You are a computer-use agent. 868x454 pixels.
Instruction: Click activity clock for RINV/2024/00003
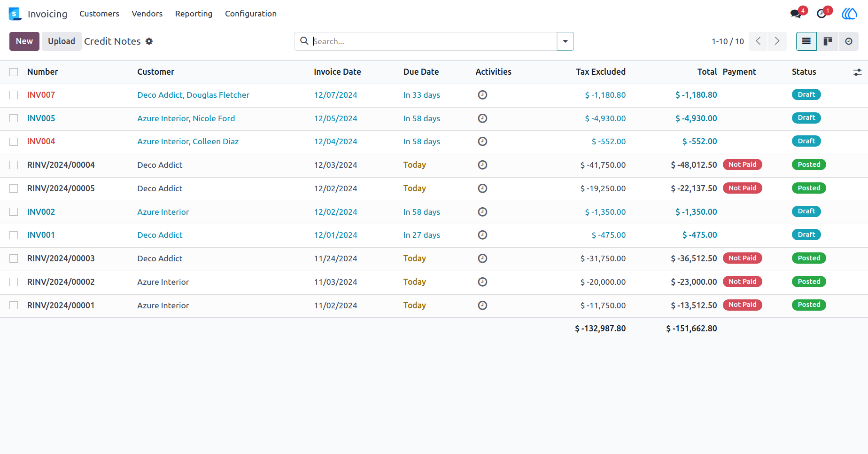click(x=482, y=258)
